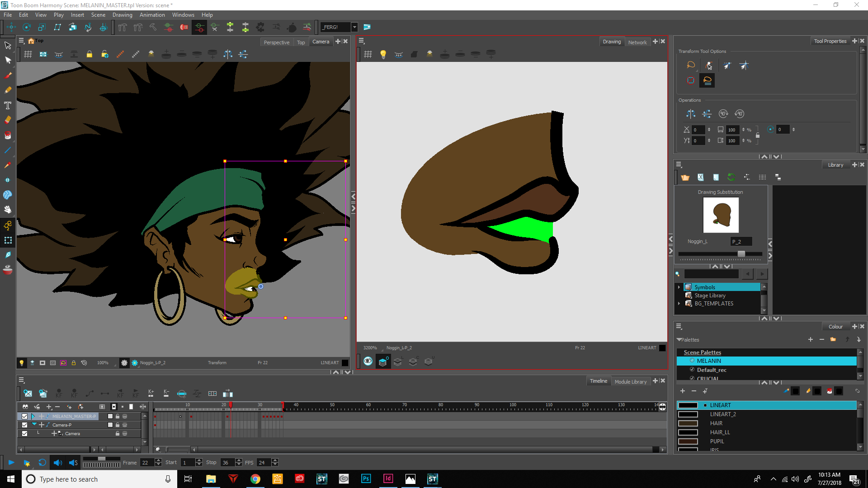Viewport: 868px width, 488px height.
Task: Click the HAIR colour swatch
Action: tap(688, 423)
